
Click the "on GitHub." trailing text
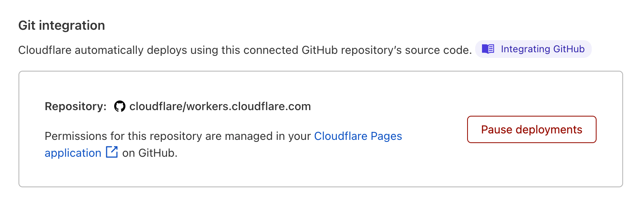coord(150,153)
